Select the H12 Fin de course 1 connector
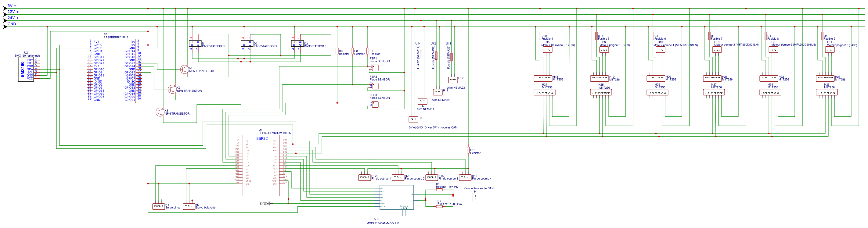This screenshot has height=228, width=868. (364, 177)
